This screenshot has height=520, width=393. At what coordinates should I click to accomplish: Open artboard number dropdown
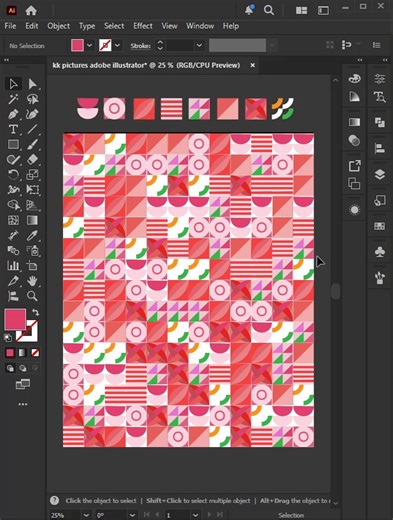point(196,515)
